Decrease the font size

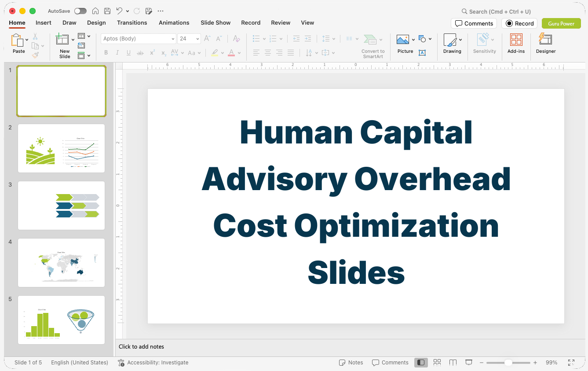(x=219, y=39)
